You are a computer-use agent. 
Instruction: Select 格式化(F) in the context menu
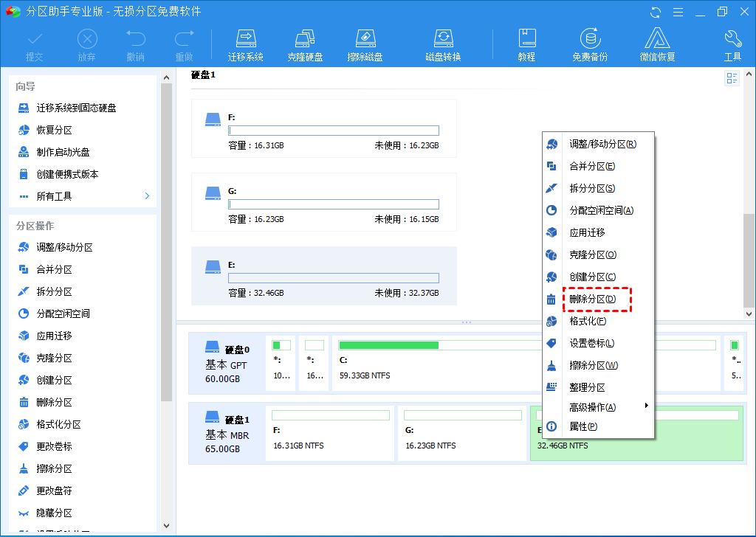[588, 322]
